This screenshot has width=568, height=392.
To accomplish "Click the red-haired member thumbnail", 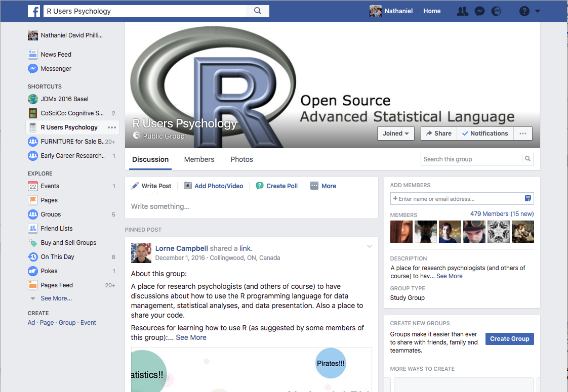I will (x=401, y=232).
